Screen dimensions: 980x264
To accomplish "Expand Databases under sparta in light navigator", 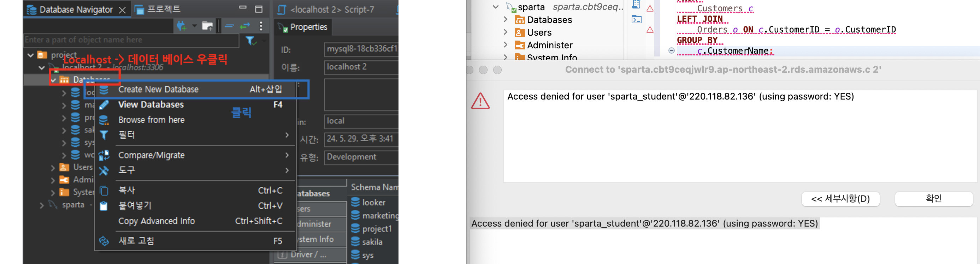I will coord(505,19).
